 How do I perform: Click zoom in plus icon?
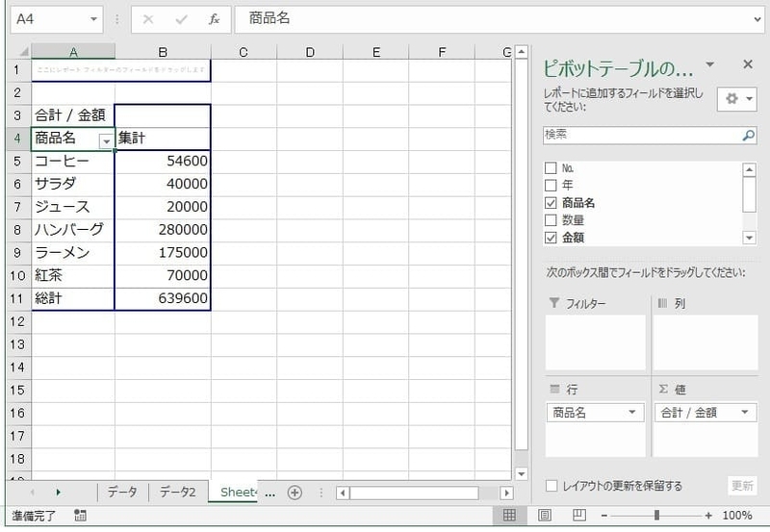pos(708,516)
